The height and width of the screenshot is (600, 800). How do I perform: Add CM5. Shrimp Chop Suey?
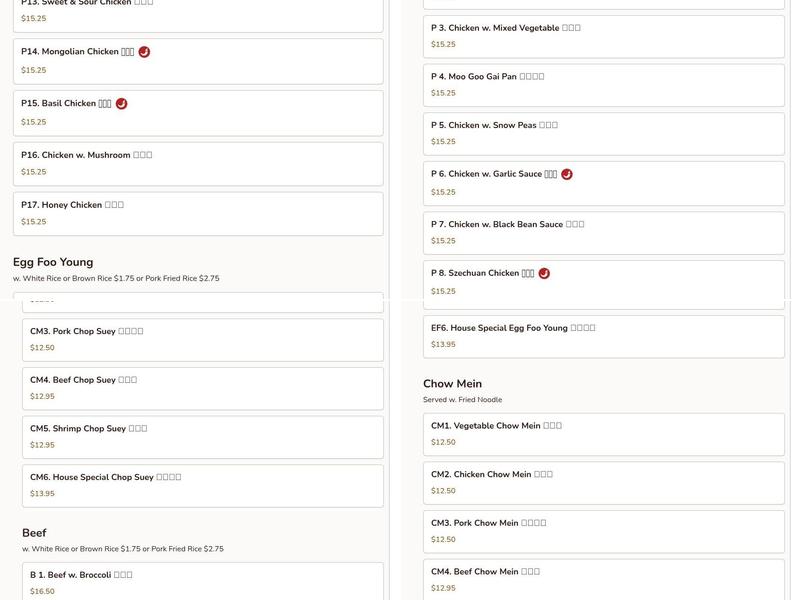click(x=202, y=437)
